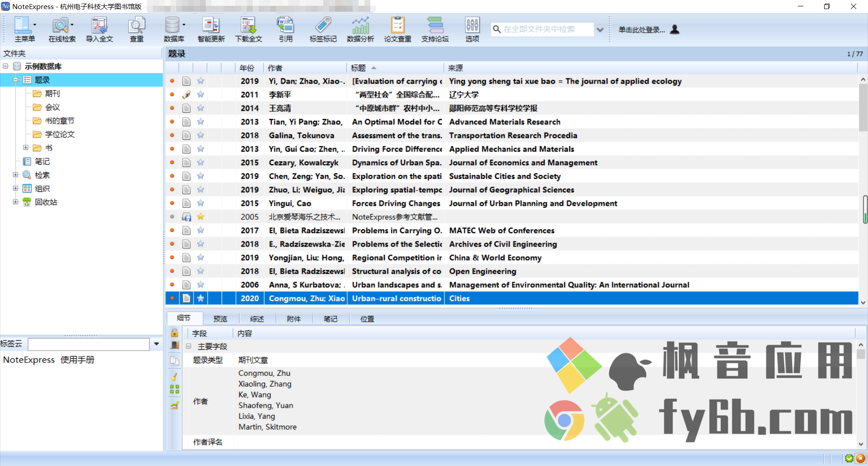Toggle star for 2015 Cezary, Kowalczyk row

[x=201, y=162]
